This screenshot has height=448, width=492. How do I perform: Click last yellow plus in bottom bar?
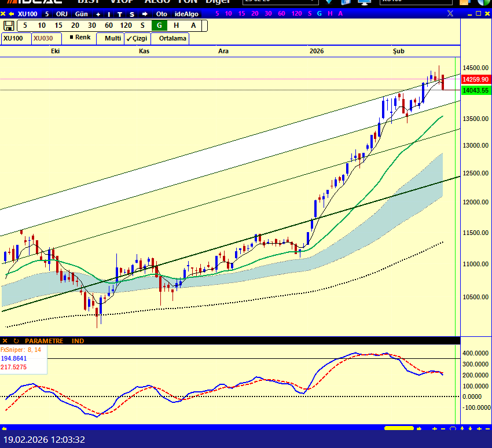click(479, 428)
